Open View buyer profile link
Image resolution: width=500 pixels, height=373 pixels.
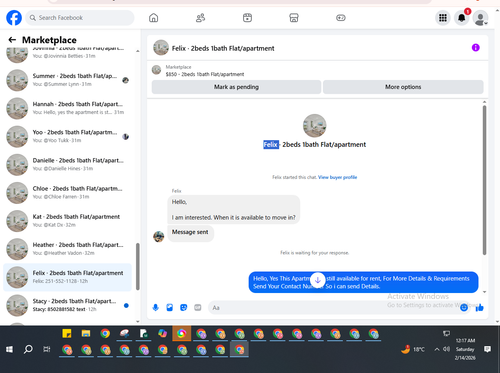(337, 177)
